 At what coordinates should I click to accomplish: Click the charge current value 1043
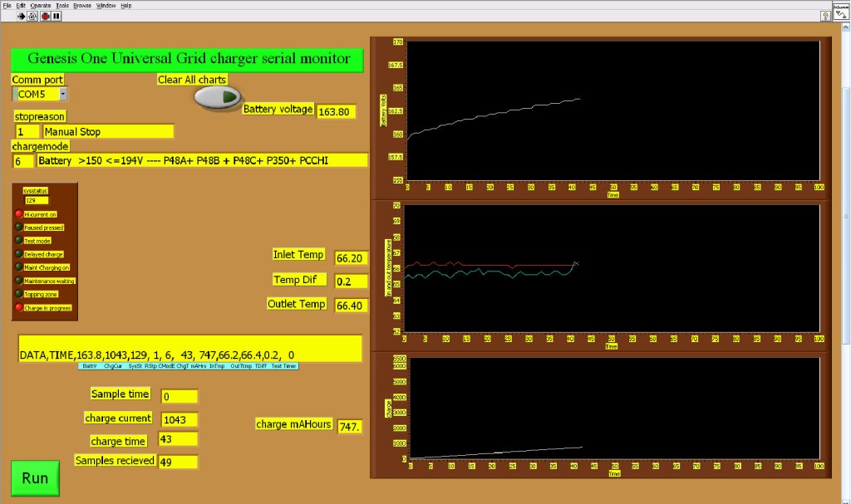point(180,419)
